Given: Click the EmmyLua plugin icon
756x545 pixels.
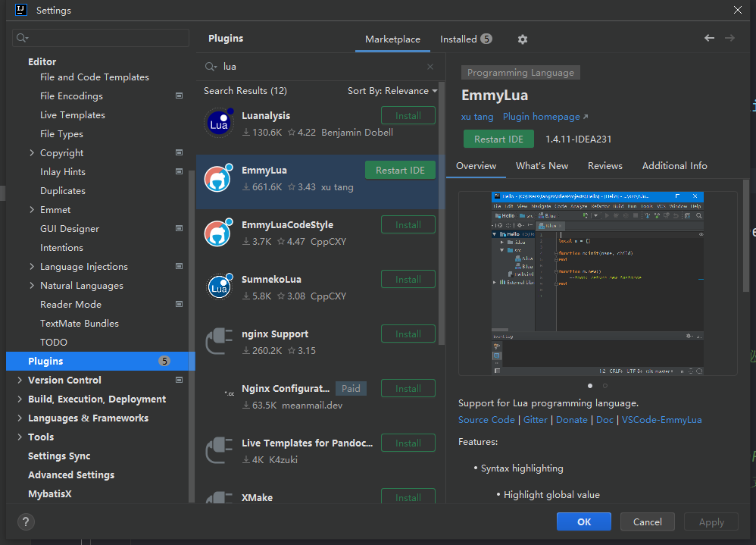Looking at the screenshot, I should [x=219, y=178].
